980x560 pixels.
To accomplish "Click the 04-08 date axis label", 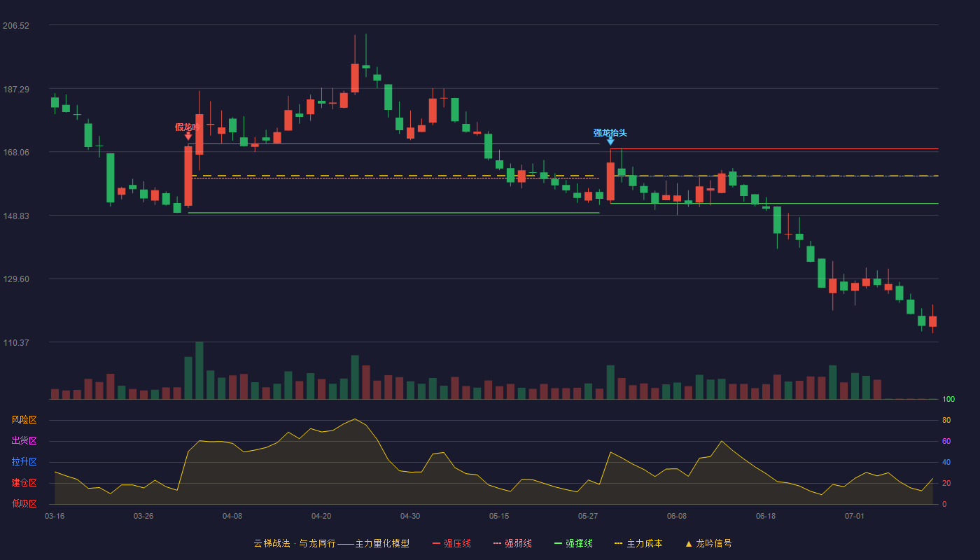I will click(x=232, y=516).
